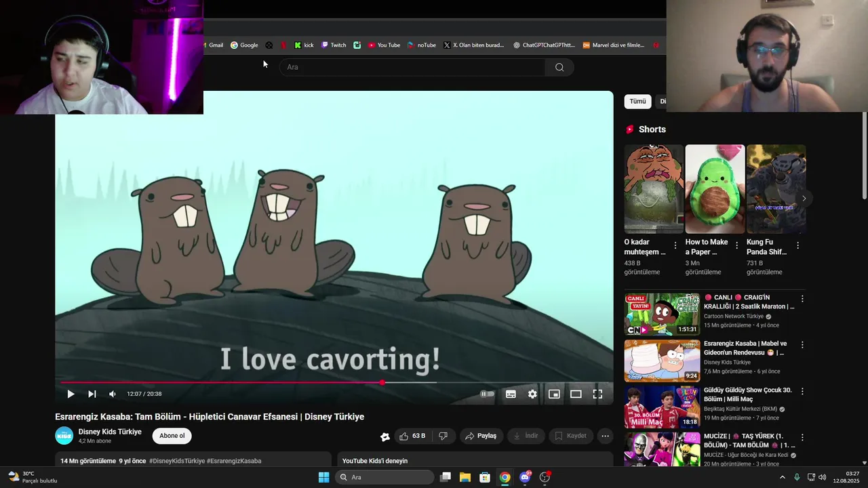Viewport: 868px width, 488px height.
Task: Open Güldüy Güldüy Show Çocuk video title
Action: coord(747,394)
